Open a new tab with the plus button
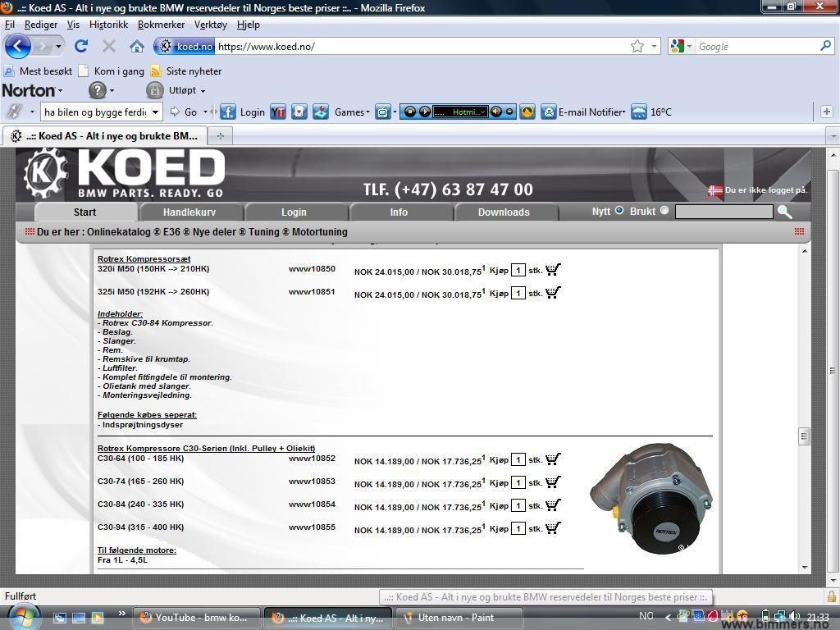 point(220,136)
